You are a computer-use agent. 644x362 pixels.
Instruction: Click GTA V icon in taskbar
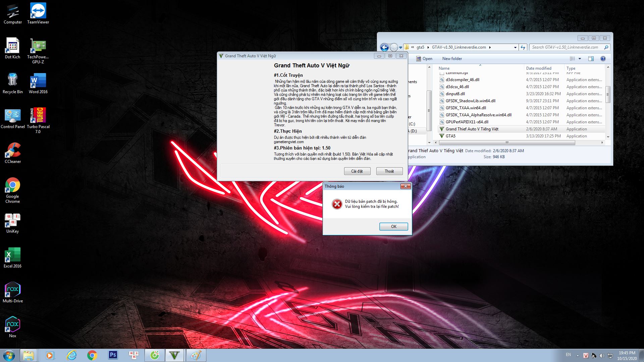174,355
